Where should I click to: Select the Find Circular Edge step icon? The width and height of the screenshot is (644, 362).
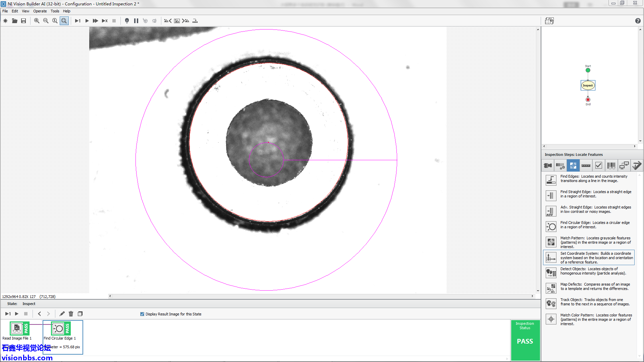551,227
